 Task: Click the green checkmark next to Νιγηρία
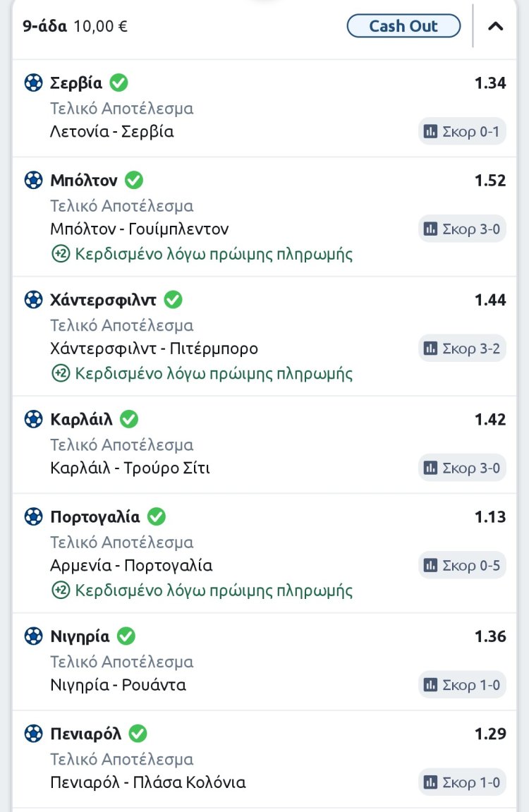126,636
